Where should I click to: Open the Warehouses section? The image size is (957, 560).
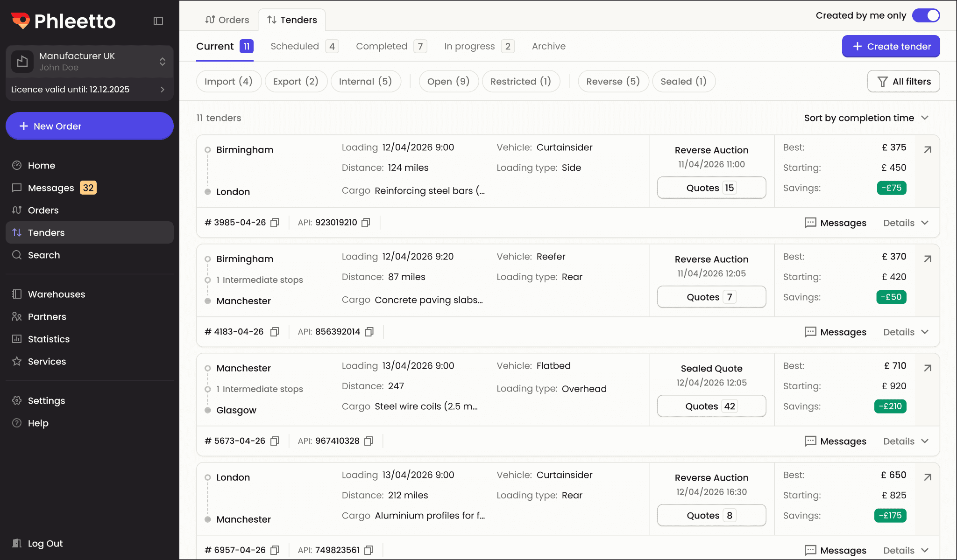(56, 294)
